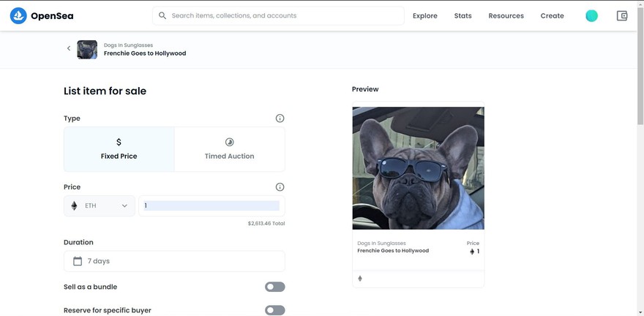Click the search magnifier icon

[162, 15]
